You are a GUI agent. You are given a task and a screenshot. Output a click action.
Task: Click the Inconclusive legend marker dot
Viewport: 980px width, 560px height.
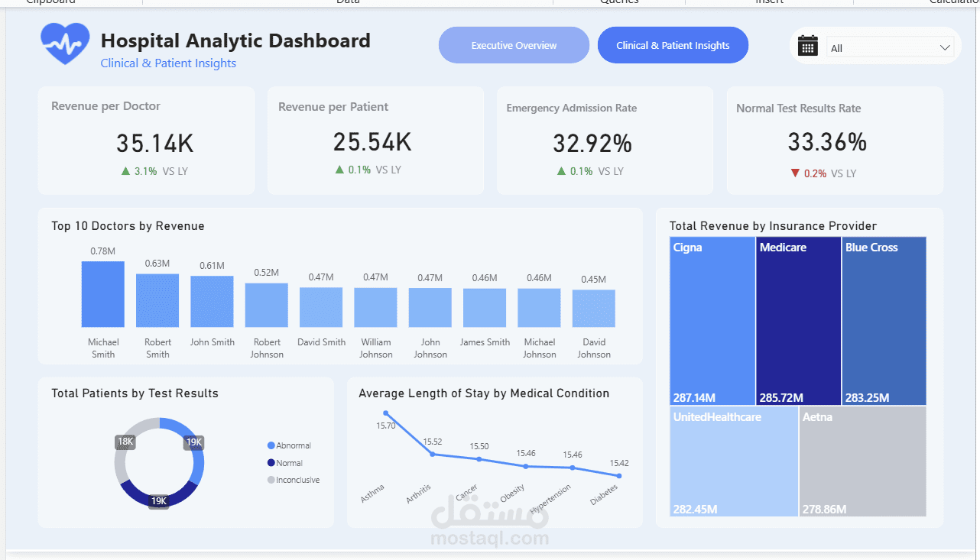(271, 480)
